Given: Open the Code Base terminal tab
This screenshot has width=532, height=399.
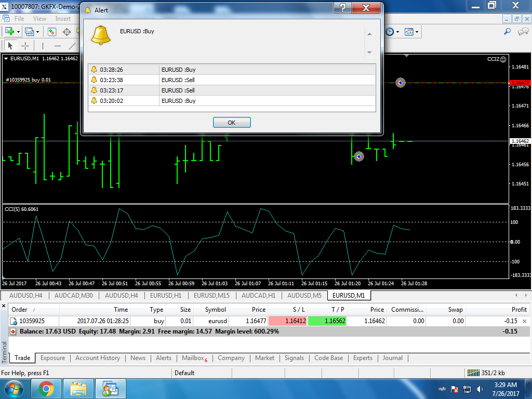Looking at the screenshot, I should 329,358.
